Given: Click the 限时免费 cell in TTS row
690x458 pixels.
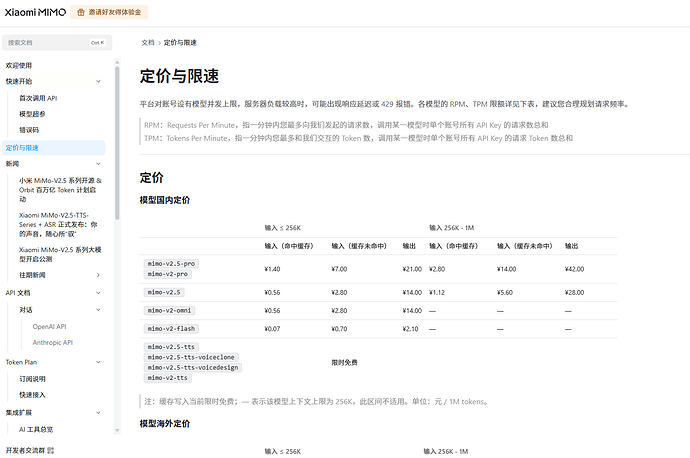Looking at the screenshot, I should pos(345,363).
